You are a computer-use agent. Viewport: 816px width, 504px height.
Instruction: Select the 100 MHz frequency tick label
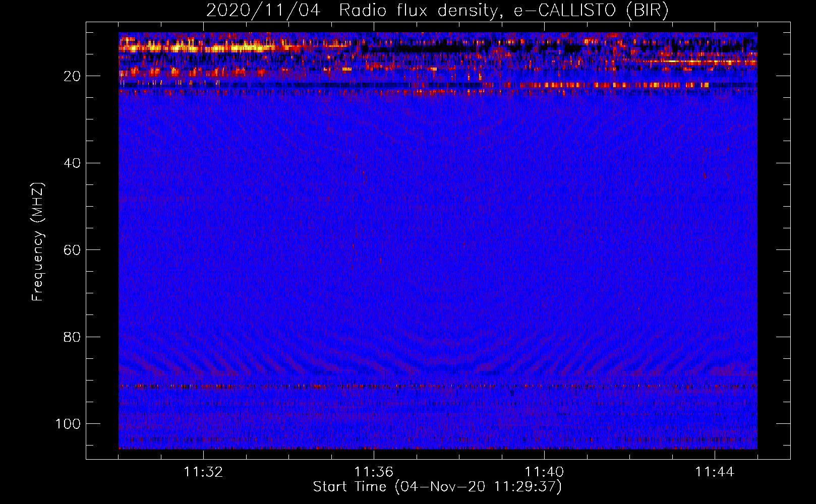pos(68,424)
